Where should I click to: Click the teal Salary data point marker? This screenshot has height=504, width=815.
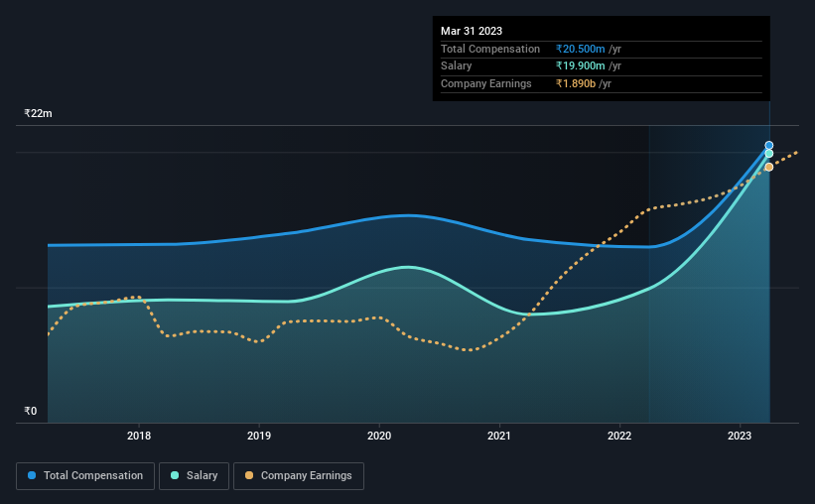point(768,154)
